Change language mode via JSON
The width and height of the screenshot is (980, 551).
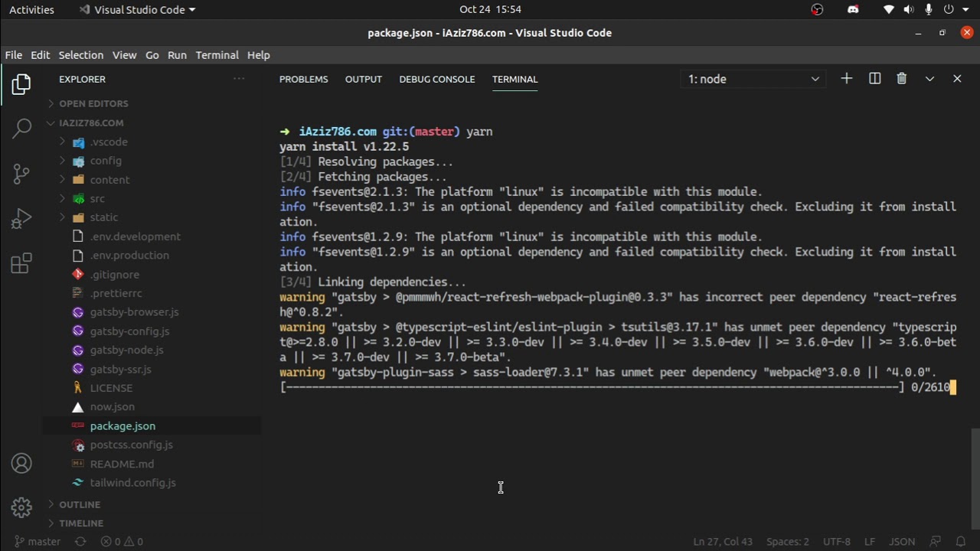(902, 541)
